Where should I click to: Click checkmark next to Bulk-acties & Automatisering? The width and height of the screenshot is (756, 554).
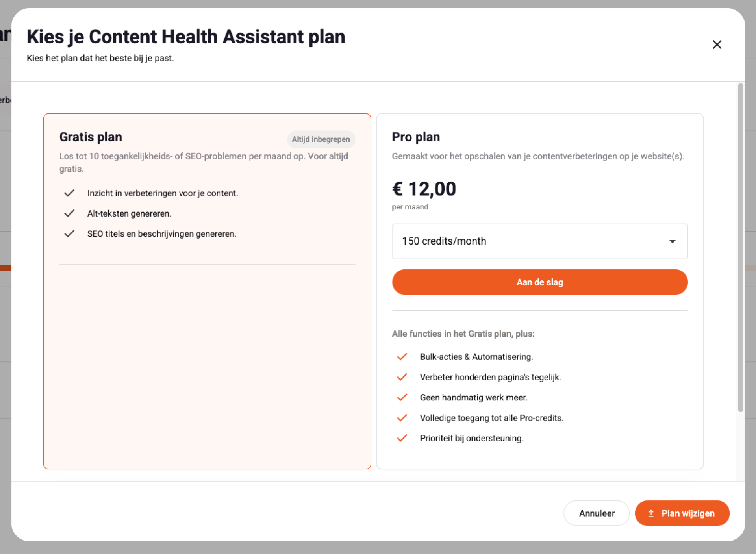point(402,357)
